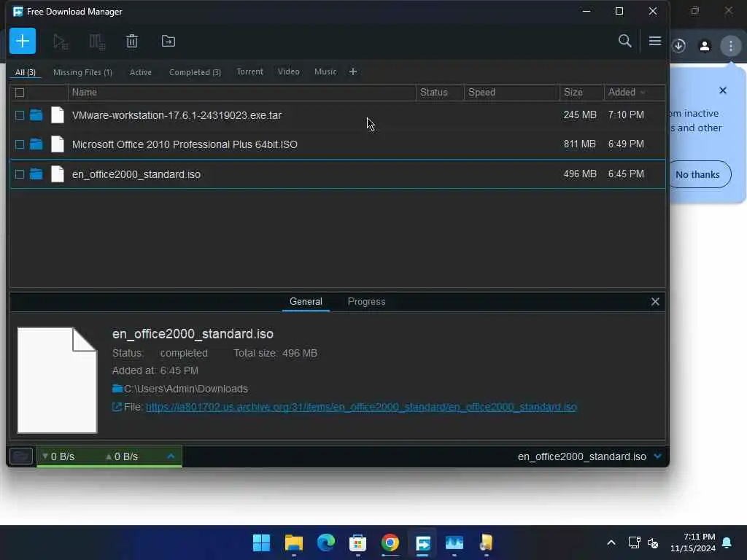Click the trash delete icon in toolbar
Viewport: 747px width, 560px height.
click(x=132, y=41)
